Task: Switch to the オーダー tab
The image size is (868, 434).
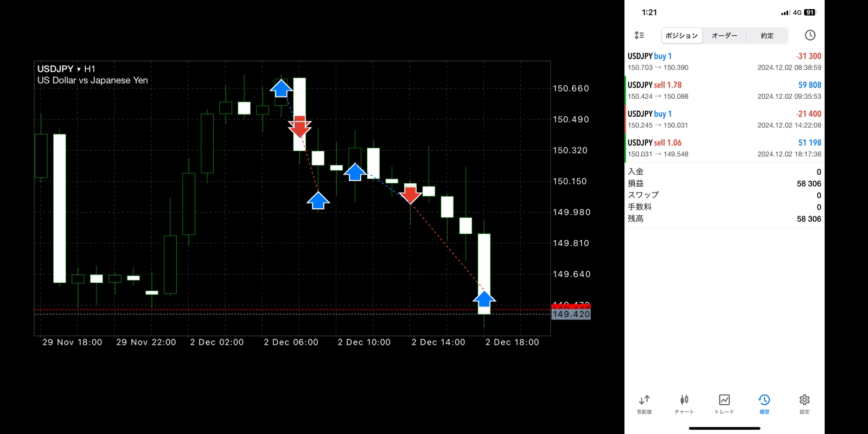Action: click(724, 36)
